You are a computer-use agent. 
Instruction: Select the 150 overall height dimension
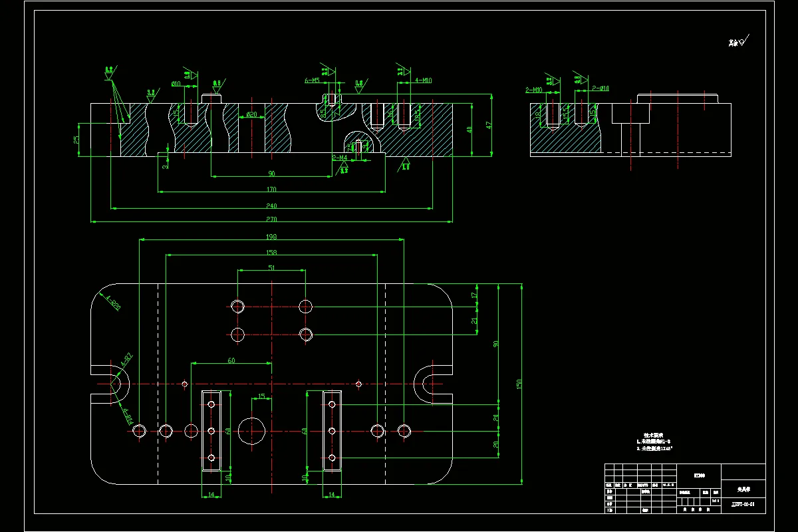click(x=519, y=384)
